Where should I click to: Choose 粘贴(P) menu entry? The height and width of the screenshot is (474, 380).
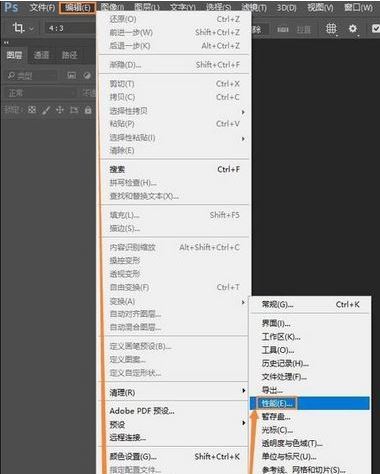tap(174, 124)
